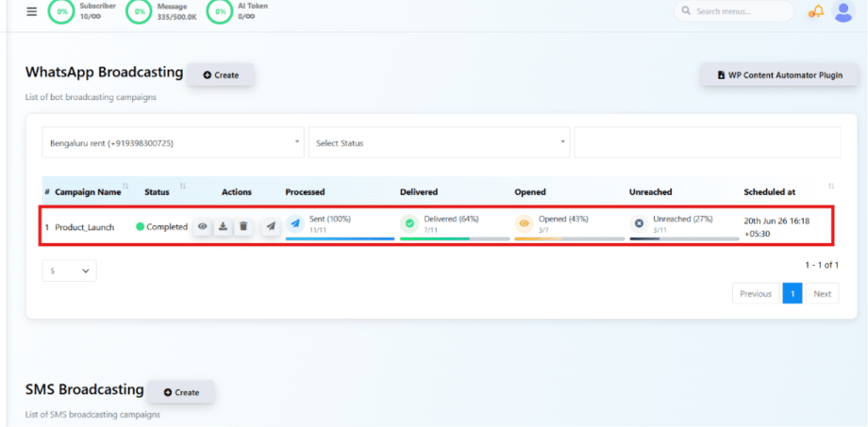Open the user profile avatar
The height and width of the screenshot is (427, 868).
tap(843, 11)
